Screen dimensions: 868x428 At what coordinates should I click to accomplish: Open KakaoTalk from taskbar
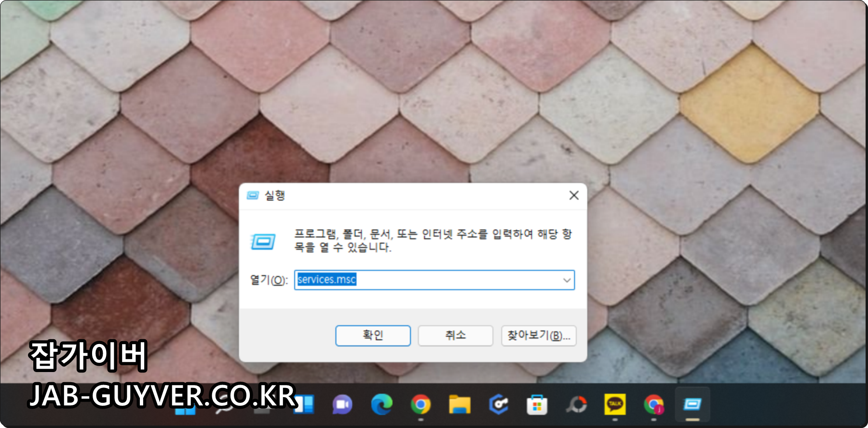[615, 404]
